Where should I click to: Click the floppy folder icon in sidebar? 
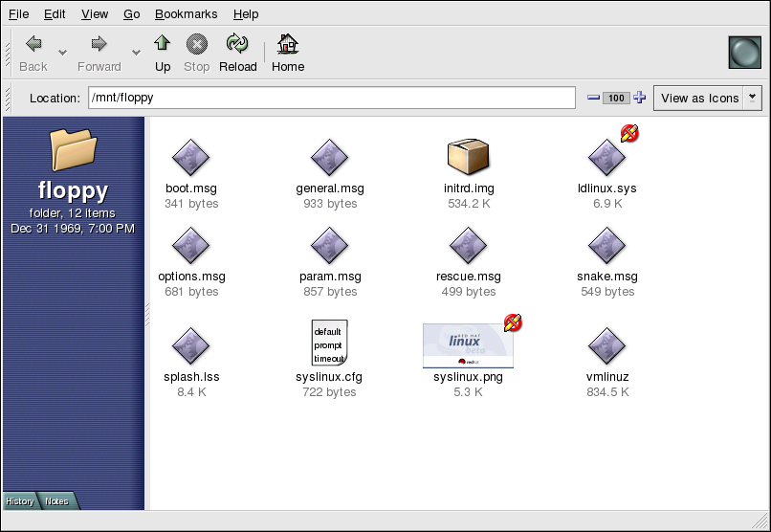(x=73, y=151)
